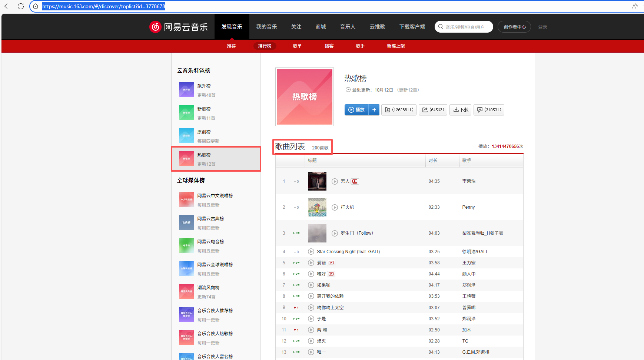Open the 云推歌 tab
The width and height of the screenshot is (644, 360).
378,27
